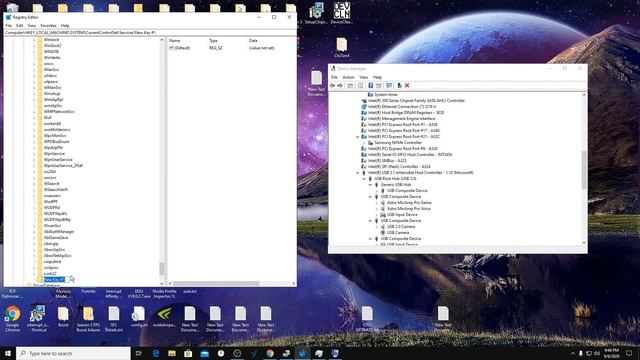Collapse the Generic USB Hub node
Viewport: 640px width, 360px height.
[371, 185]
